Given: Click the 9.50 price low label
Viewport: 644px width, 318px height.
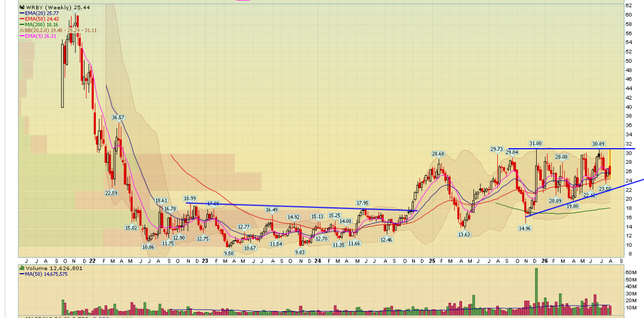Looking at the screenshot, I should click(229, 253).
